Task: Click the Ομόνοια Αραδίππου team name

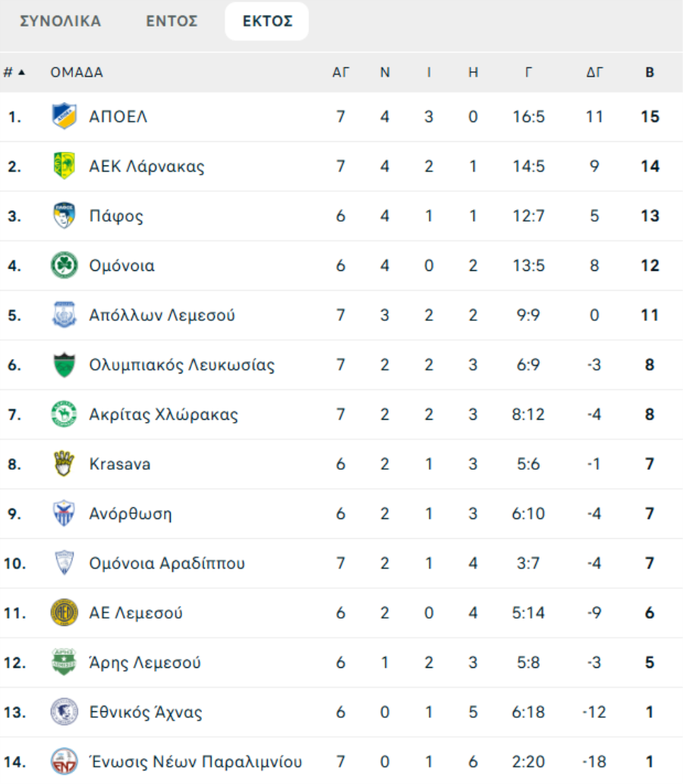Action: [x=167, y=563]
